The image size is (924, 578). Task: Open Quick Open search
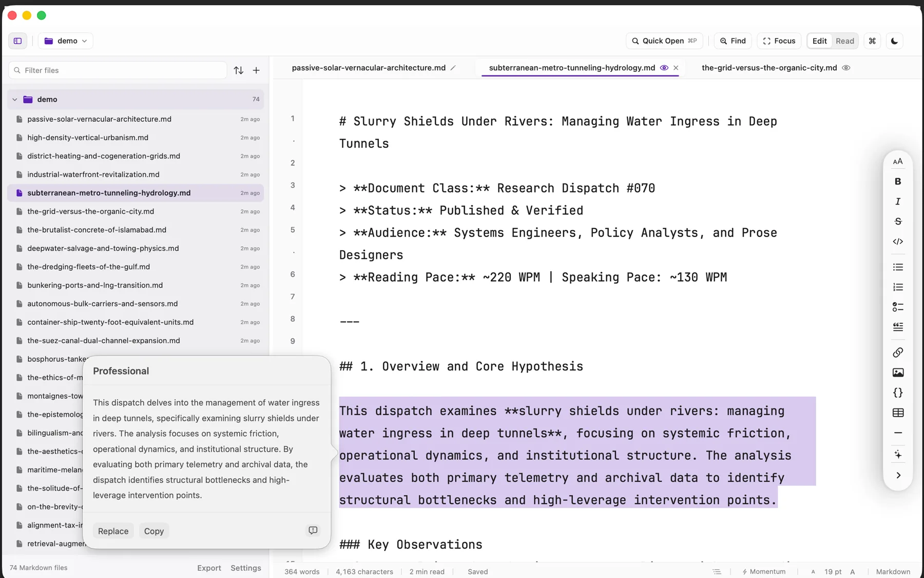pyautogui.click(x=664, y=41)
